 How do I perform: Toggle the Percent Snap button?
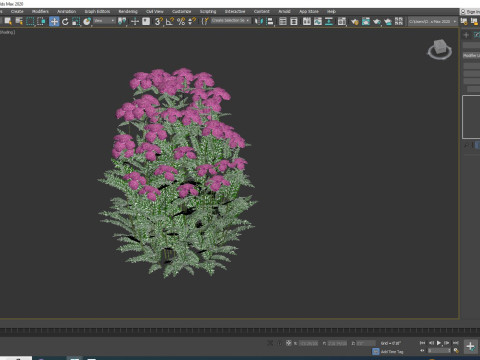pyautogui.click(x=181, y=21)
